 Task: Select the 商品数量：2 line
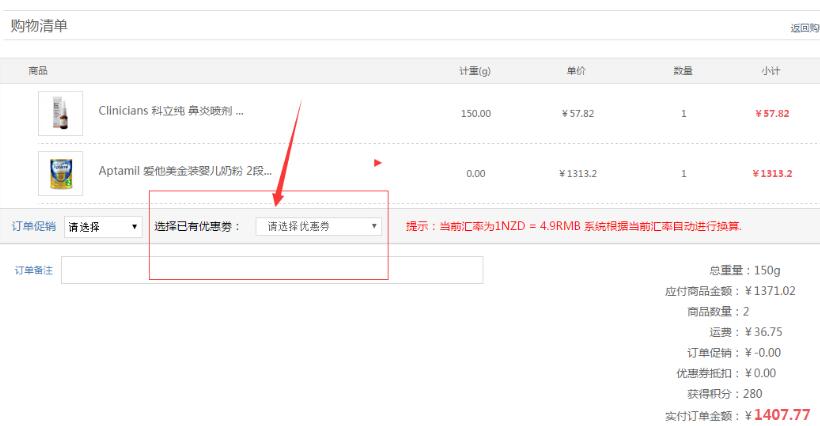pos(718,312)
